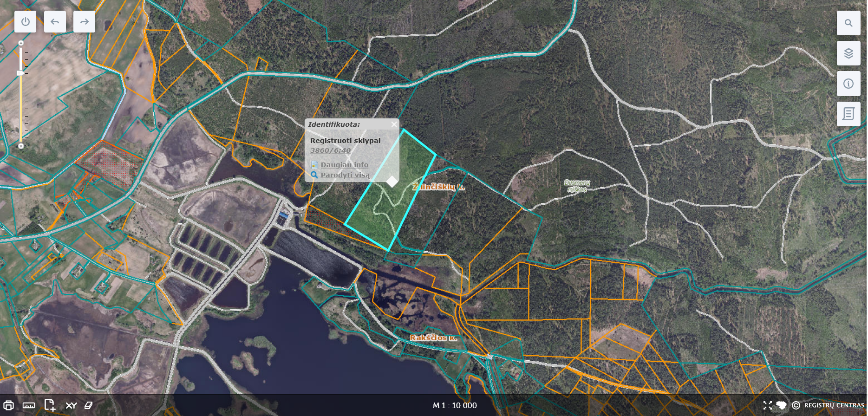Click the power/reset map button
Viewport: 868px width, 416px height.
pos(25,22)
